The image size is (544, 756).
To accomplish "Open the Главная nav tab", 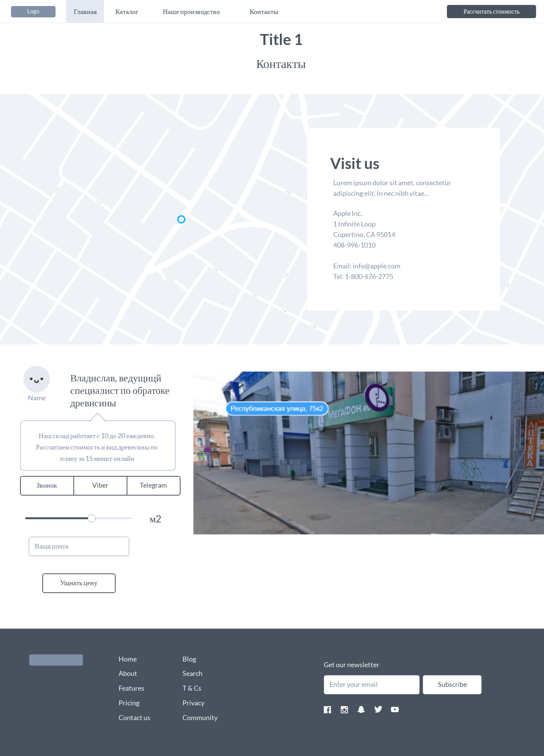I will [85, 12].
